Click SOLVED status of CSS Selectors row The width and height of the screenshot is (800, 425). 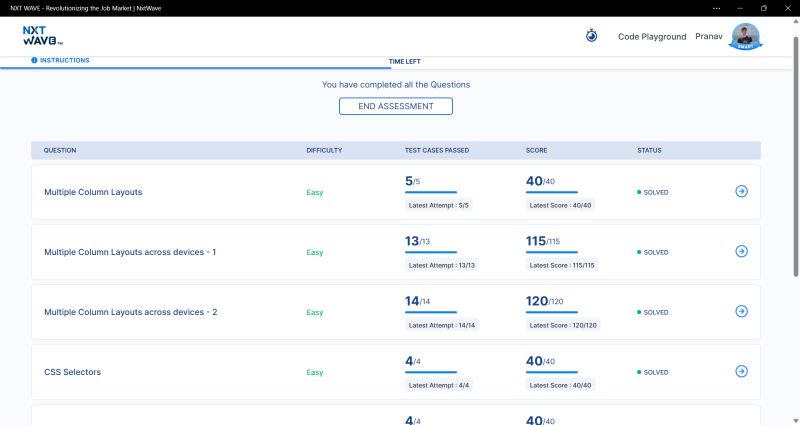click(653, 372)
